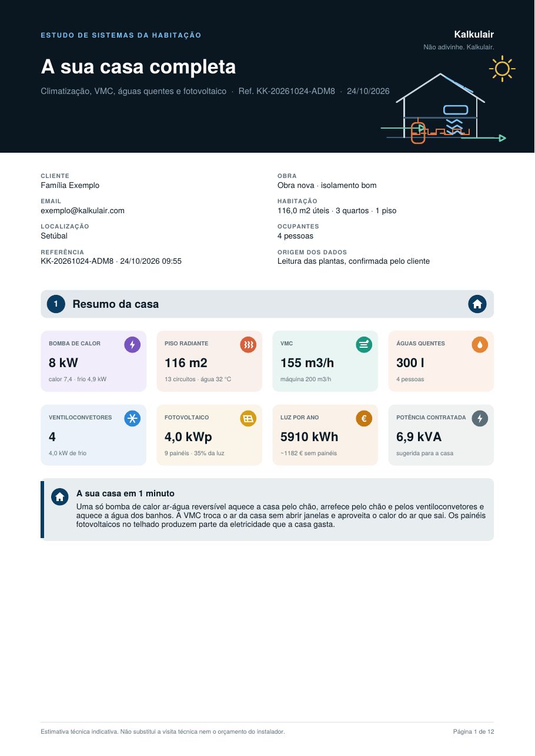Click the euro icon on Luz por Ano card
The image size is (535, 756).
pos(364,419)
